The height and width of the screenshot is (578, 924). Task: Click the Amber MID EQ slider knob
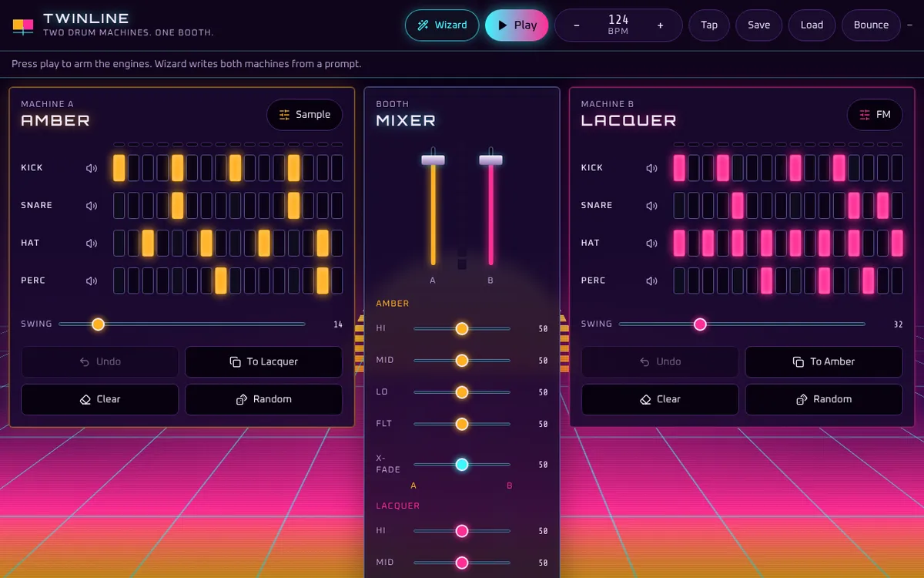[x=462, y=361]
